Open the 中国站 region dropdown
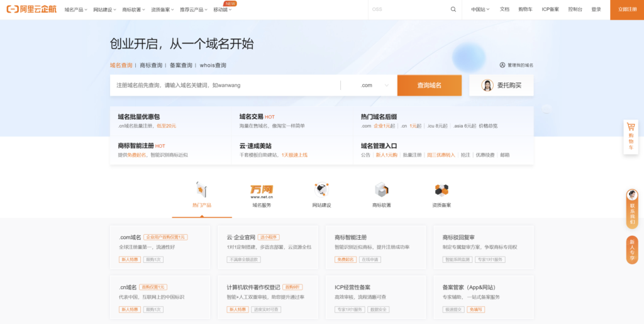Screen dimensions: 644x324 click(x=480, y=9)
